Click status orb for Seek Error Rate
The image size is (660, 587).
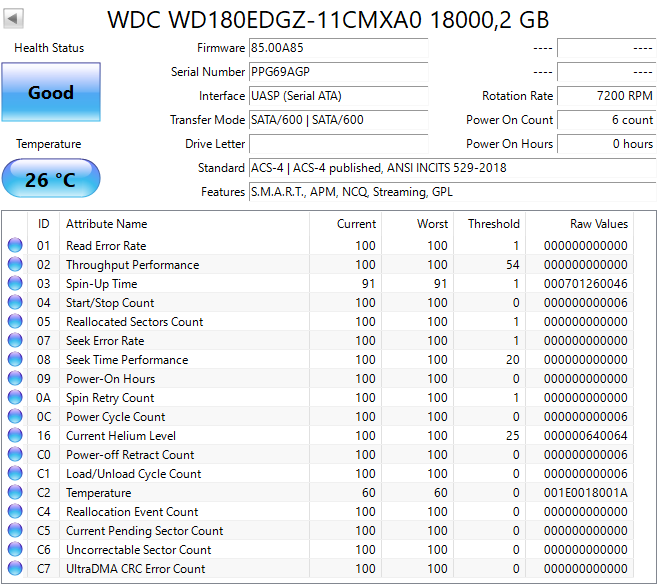point(15,340)
